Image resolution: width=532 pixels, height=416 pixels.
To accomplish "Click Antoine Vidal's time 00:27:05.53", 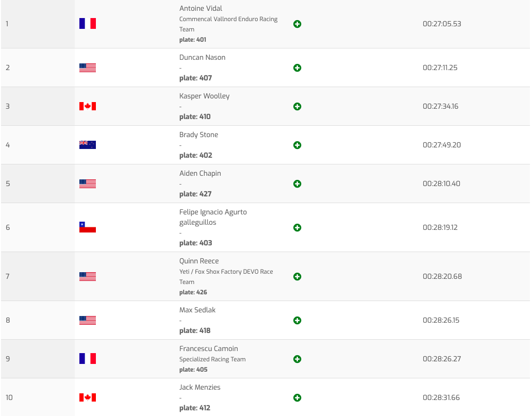I will click(442, 24).
